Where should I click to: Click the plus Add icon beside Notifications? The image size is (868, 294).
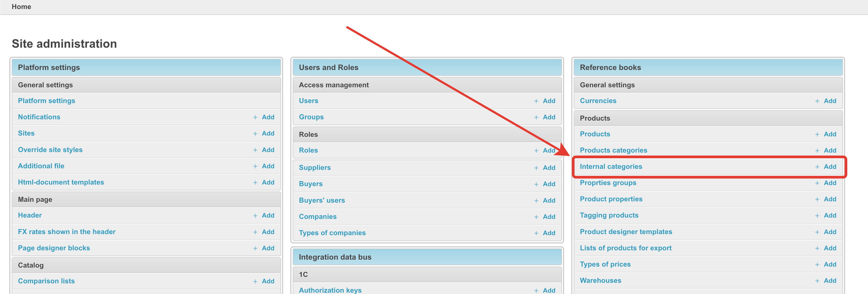(x=255, y=117)
